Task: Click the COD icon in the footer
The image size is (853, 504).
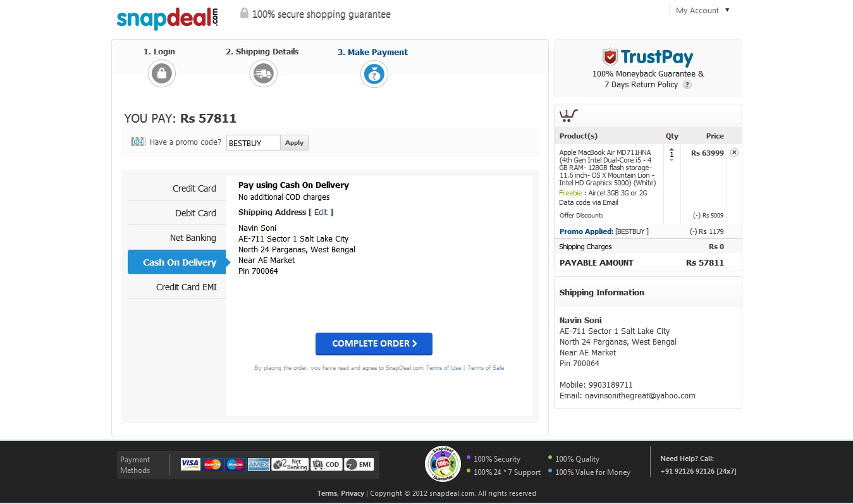Action: (326, 465)
